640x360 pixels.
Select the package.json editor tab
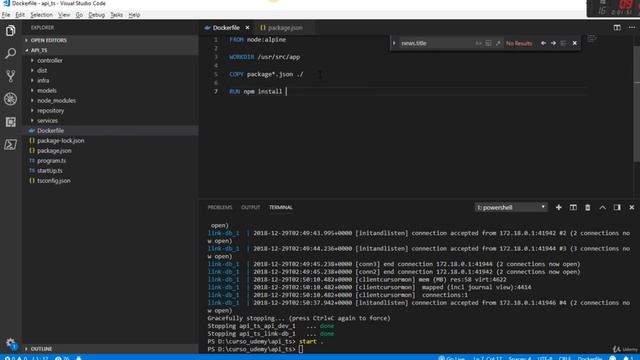click(285, 27)
